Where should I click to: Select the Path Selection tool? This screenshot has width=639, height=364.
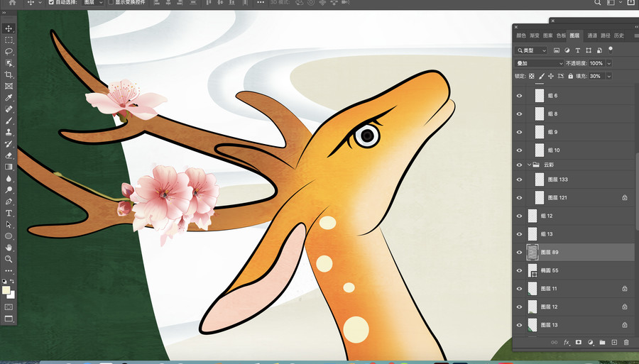(x=9, y=224)
